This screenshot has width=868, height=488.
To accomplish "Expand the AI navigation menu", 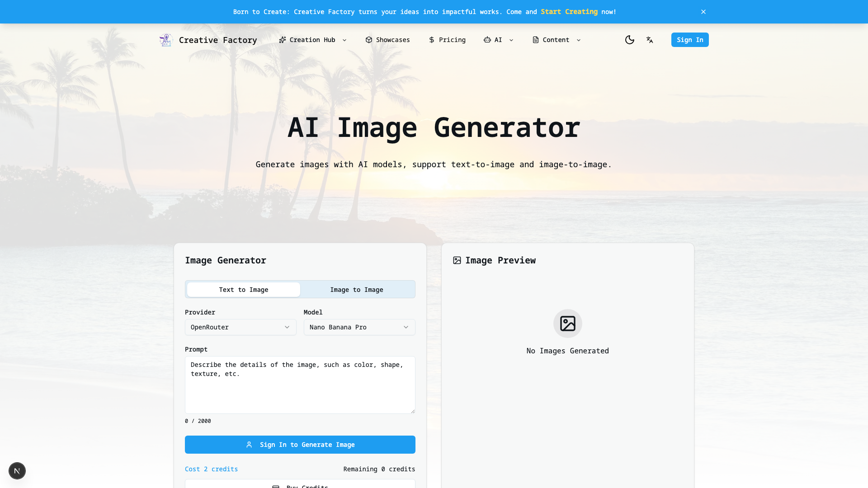I will click(498, 40).
